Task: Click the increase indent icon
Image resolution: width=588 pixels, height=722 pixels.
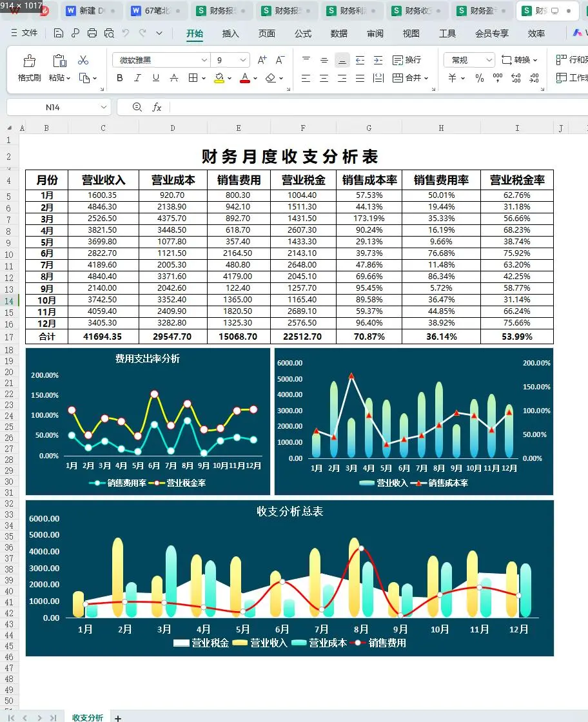Action: click(x=378, y=60)
